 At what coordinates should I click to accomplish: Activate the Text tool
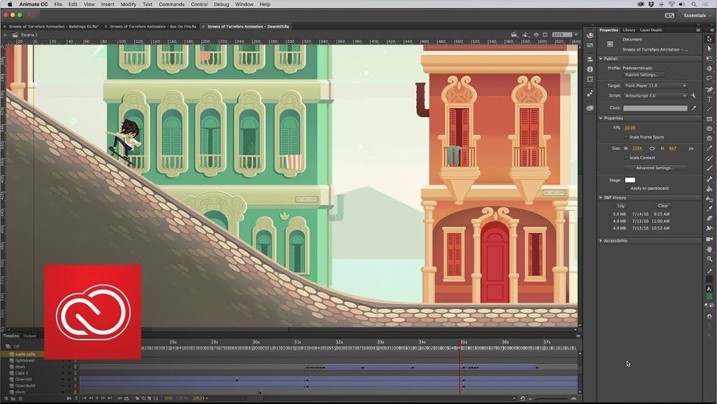[x=709, y=99]
